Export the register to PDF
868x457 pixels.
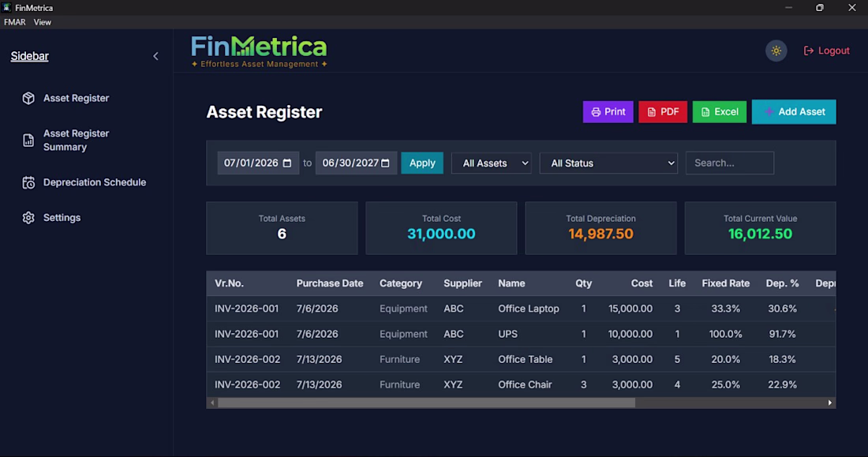click(663, 112)
